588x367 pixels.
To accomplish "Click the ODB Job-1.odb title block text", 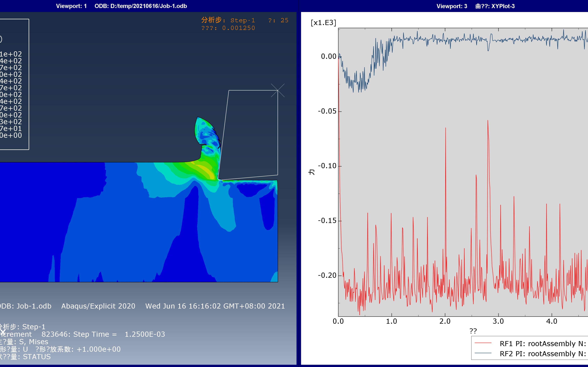I will point(25,306).
